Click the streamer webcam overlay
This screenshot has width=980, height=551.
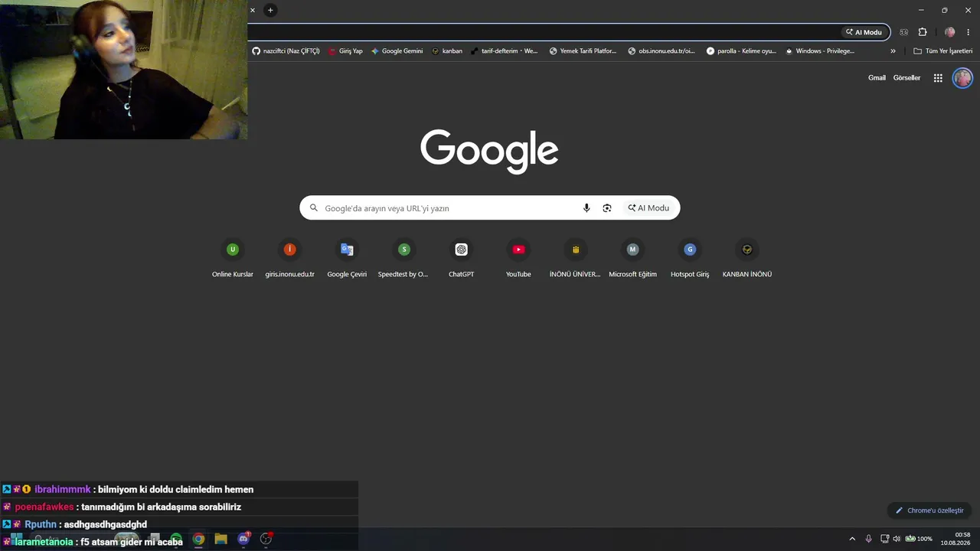[123, 70]
